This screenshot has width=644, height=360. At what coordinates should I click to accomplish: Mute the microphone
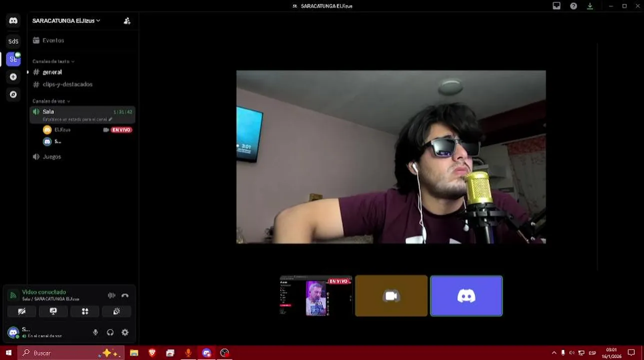(95, 332)
